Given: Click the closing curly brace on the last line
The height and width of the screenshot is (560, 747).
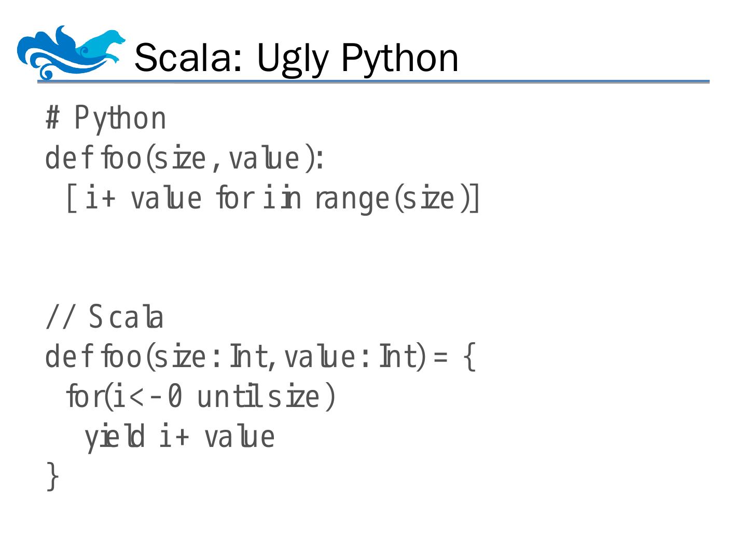Looking at the screenshot, I should tap(52, 477).
